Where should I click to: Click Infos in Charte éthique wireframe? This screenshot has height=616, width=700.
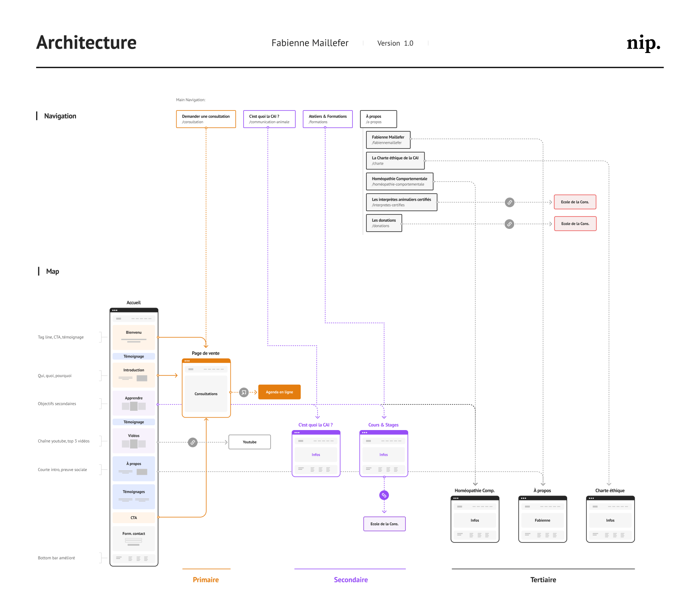tap(610, 520)
